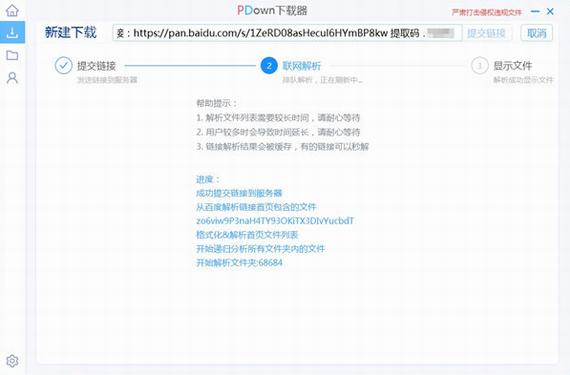Select the 显示文件 step label
The width and height of the screenshot is (570, 375).
click(513, 66)
